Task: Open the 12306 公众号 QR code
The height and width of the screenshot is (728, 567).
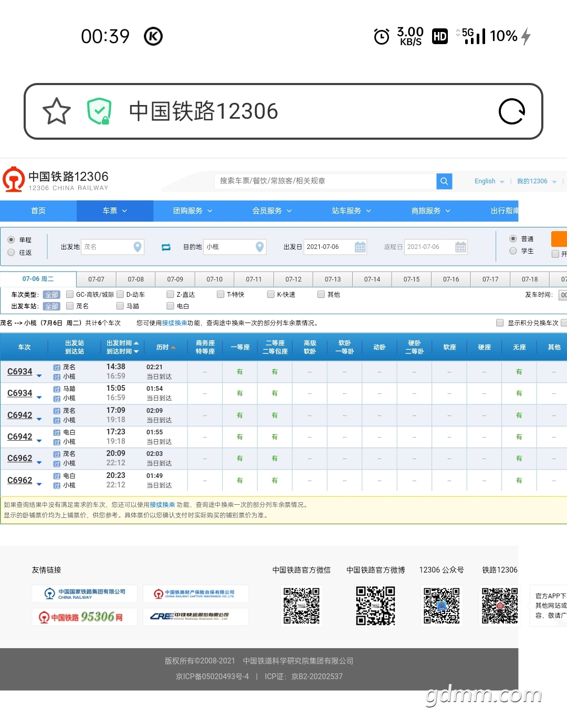Action: (442, 606)
